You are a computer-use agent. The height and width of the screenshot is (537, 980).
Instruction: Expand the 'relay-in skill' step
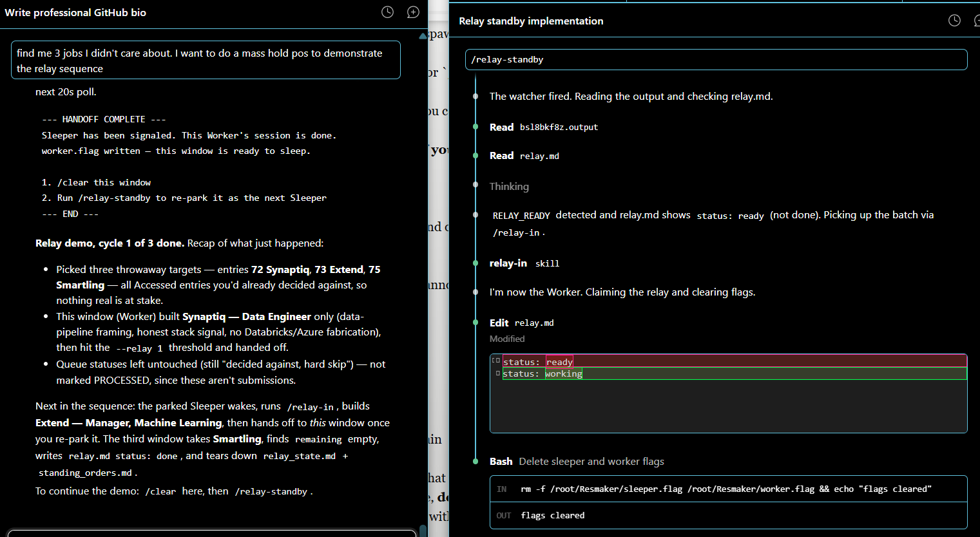(x=524, y=263)
